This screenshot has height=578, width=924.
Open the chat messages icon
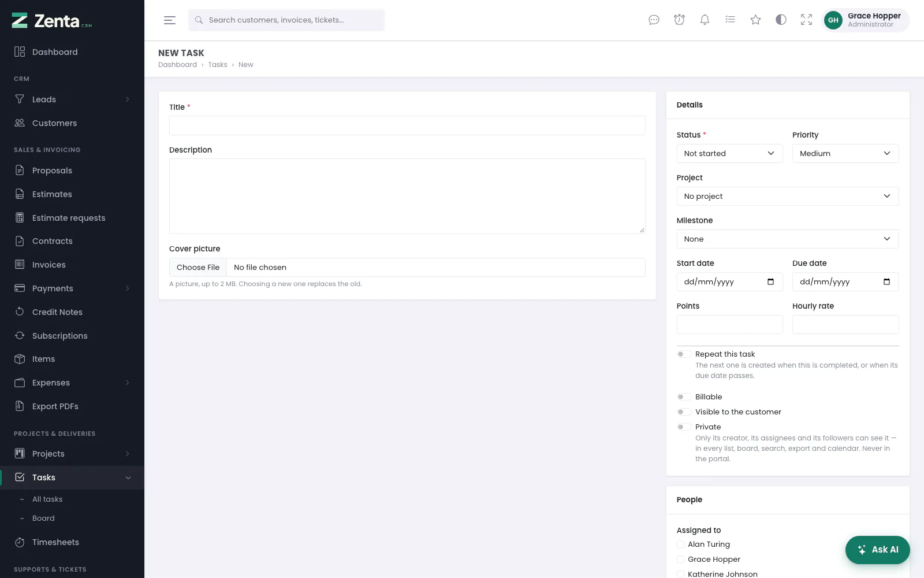pos(654,20)
